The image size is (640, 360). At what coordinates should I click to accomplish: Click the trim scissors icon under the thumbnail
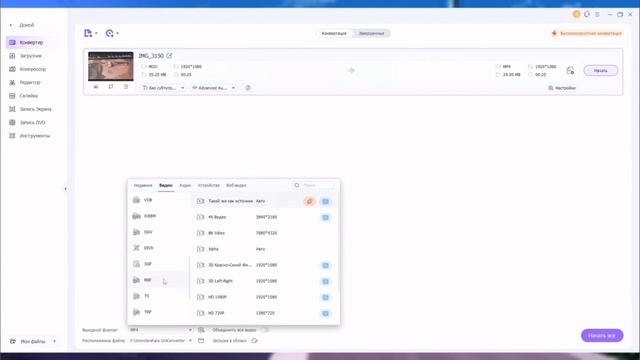click(x=96, y=87)
